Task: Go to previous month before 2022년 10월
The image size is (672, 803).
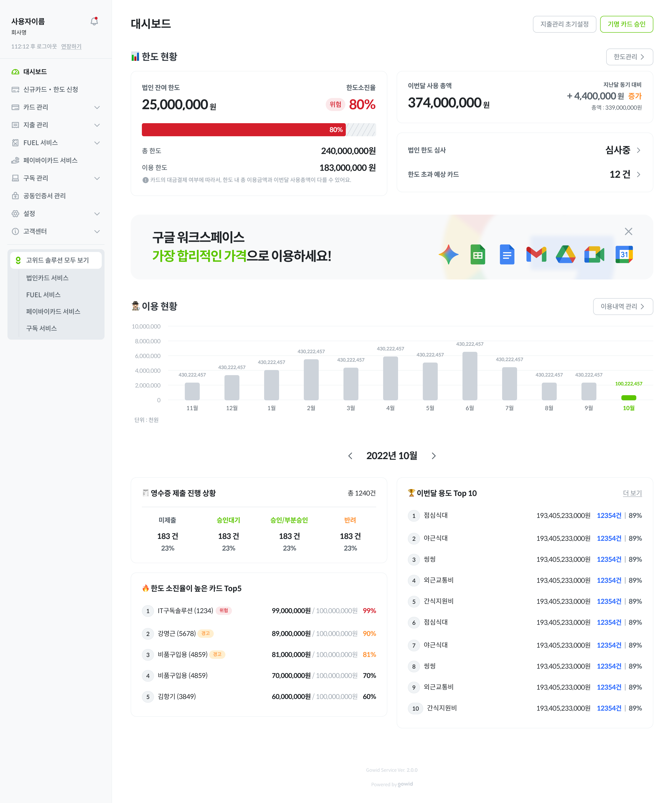Action: [x=350, y=456]
